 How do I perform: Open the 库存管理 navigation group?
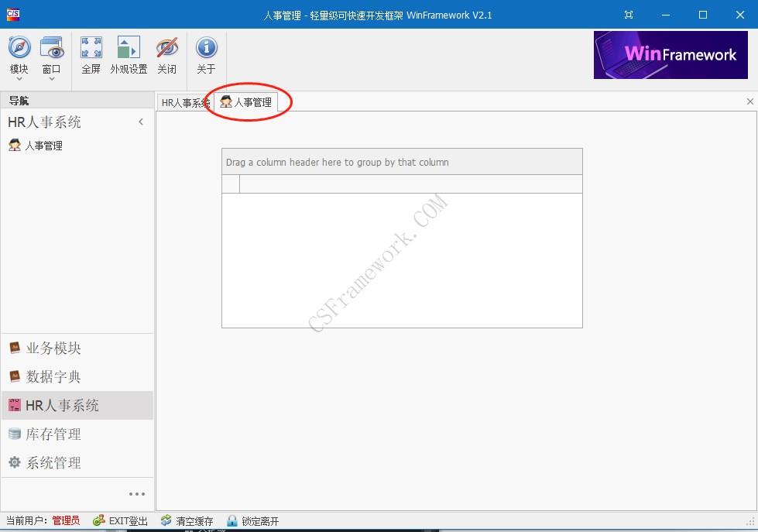(x=53, y=434)
